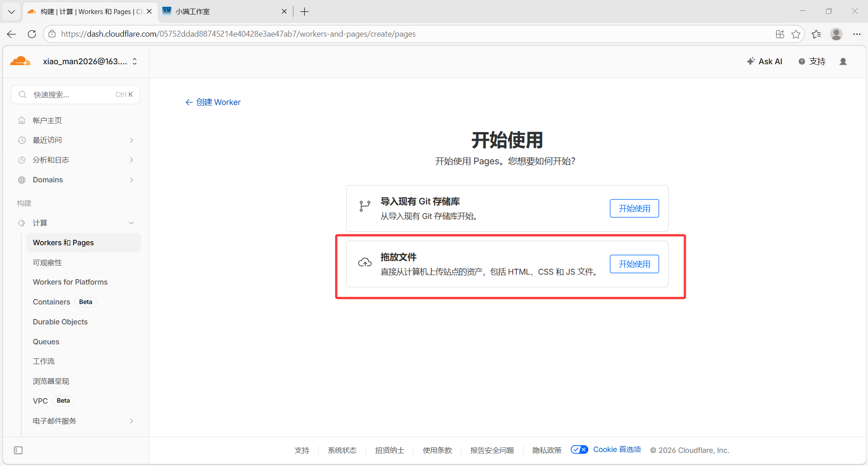Open the user profile icon in header
This screenshot has height=466, width=868.
pos(843,62)
